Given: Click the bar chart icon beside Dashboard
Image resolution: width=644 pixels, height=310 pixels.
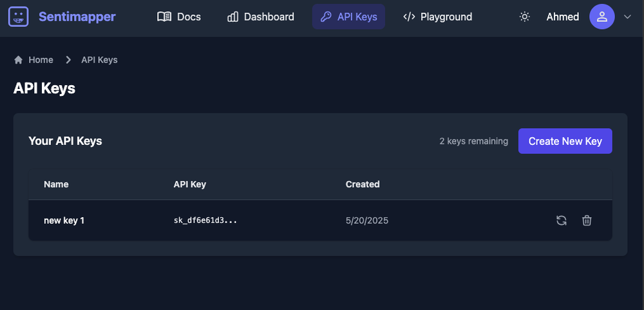Looking at the screenshot, I should coord(233,17).
